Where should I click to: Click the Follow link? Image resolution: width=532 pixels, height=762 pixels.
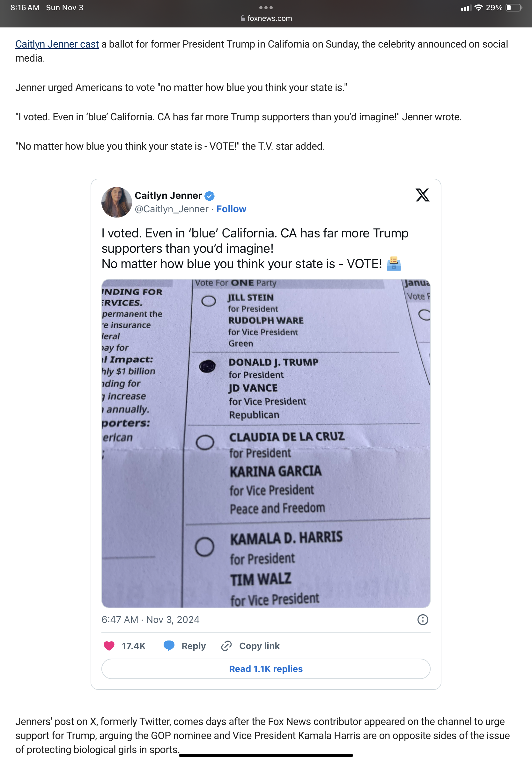click(x=231, y=209)
